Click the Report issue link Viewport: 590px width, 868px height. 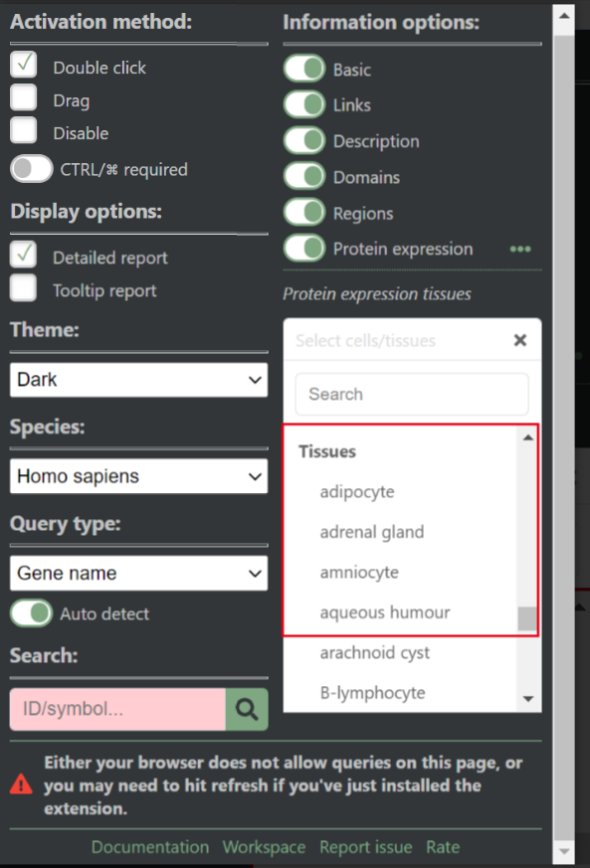pyautogui.click(x=365, y=847)
